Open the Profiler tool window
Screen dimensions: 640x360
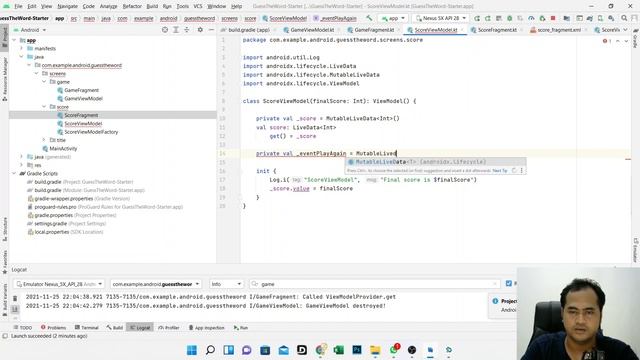coord(169,327)
